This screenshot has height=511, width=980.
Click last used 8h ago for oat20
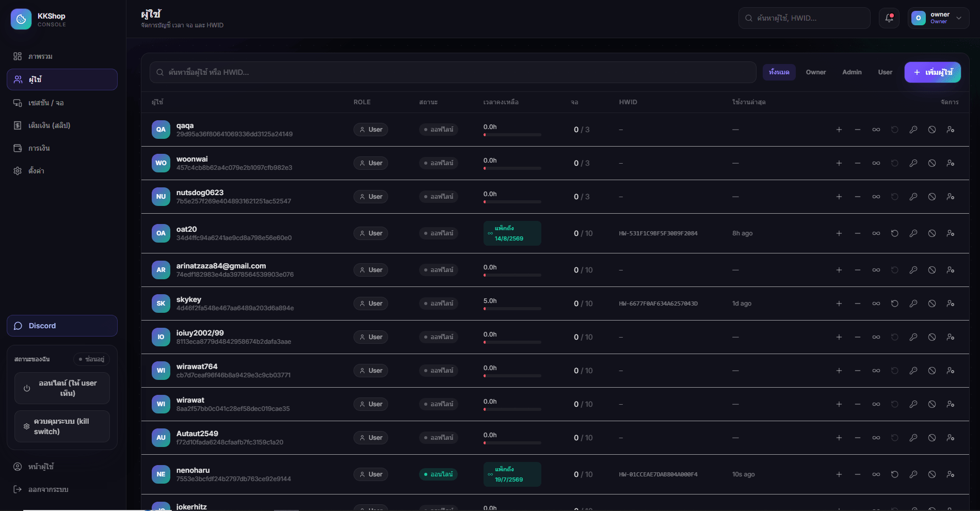point(742,233)
